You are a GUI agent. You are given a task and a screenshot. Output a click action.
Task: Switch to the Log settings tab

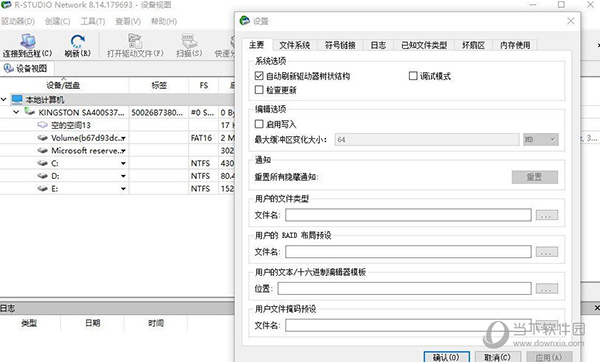378,45
